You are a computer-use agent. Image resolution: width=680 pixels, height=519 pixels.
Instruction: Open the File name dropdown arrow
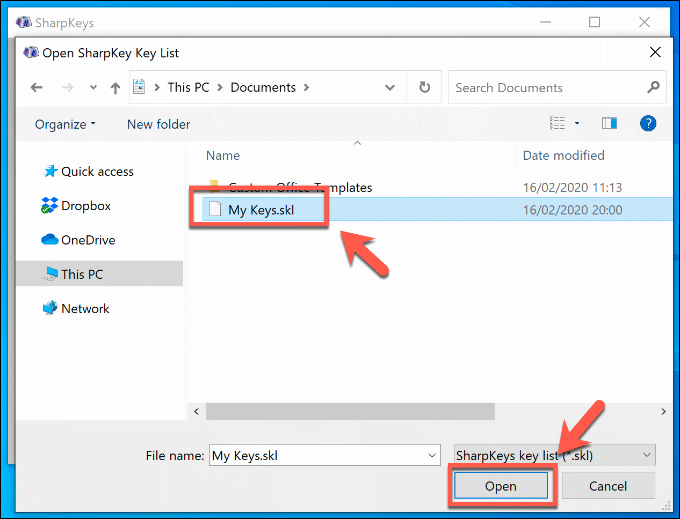point(432,455)
